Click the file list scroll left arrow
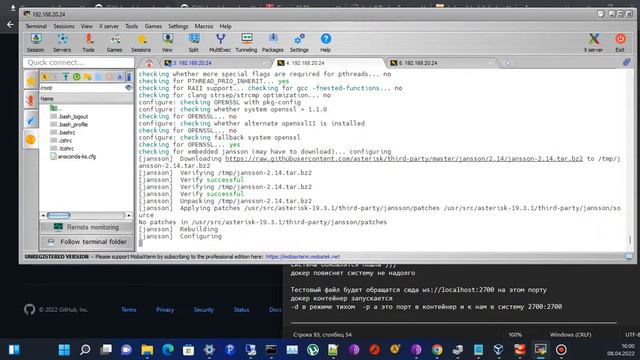Screen dimensions: 640x360 coord(43,215)
